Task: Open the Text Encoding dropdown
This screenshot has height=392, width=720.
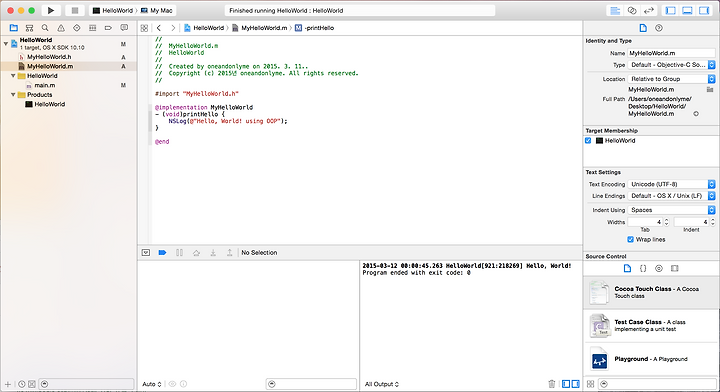Action: tap(671, 184)
